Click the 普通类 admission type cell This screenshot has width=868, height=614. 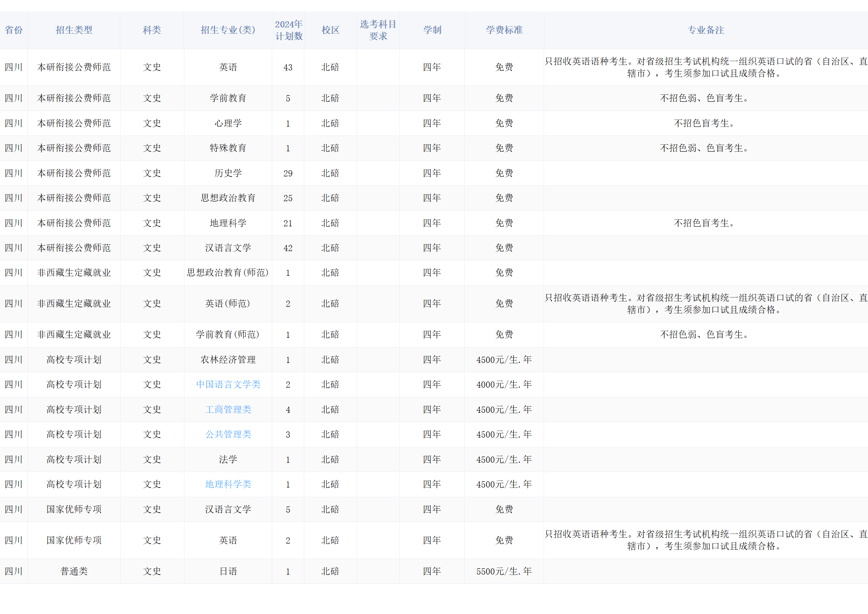pyautogui.click(x=74, y=571)
